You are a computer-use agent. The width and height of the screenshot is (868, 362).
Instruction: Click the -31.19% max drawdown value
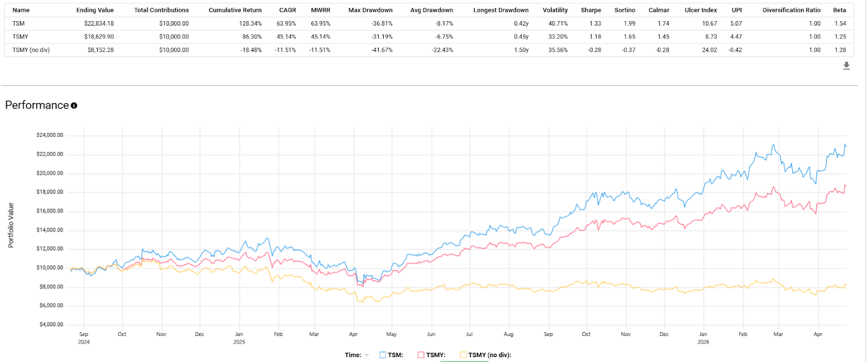coord(382,37)
